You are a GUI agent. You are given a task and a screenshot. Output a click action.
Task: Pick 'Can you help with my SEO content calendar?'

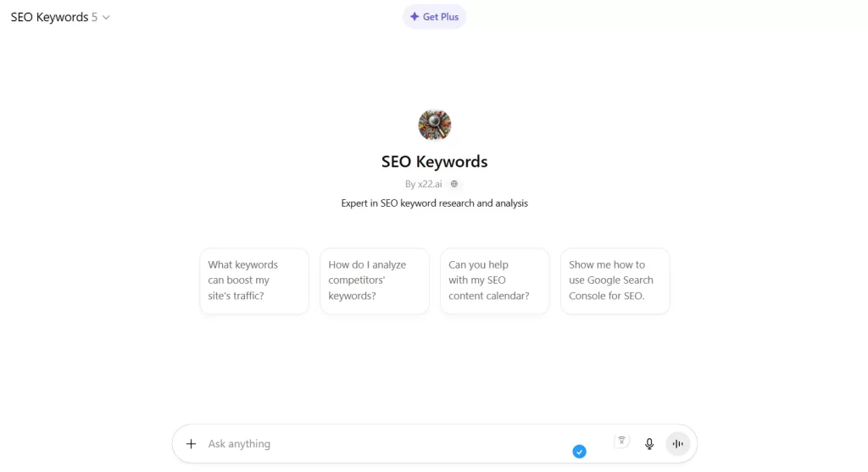point(495,280)
